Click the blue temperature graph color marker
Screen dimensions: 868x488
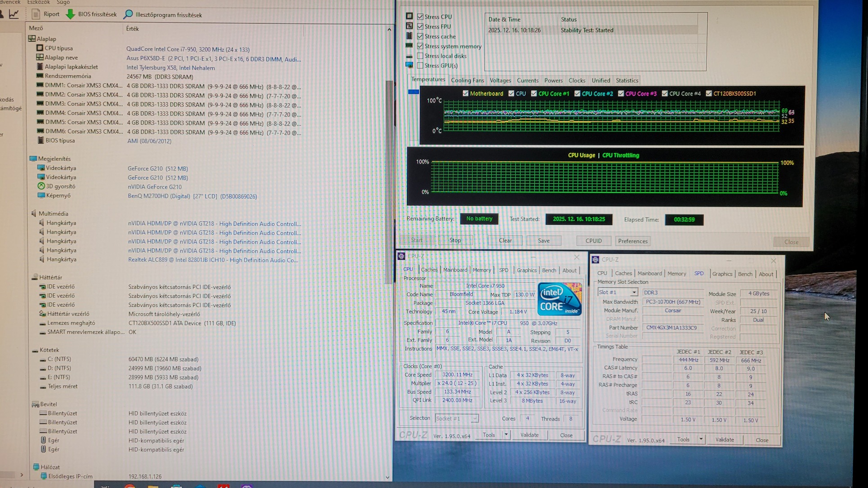(414, 92)
